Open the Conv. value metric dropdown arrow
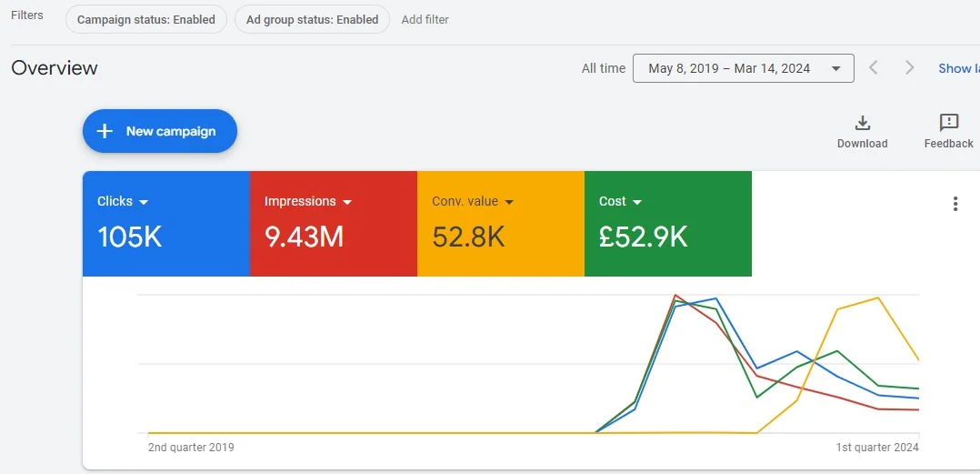The width and height of the screenshot is (980, 474). click(x=509, y=202)
